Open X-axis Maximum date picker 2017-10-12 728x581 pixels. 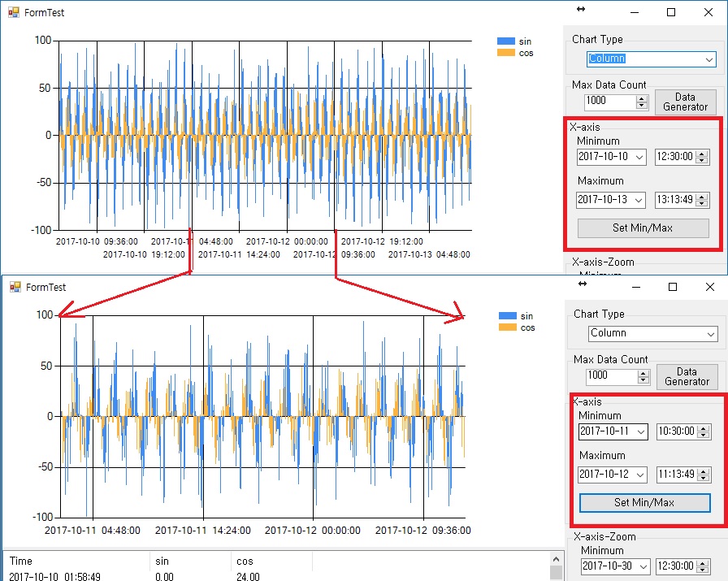click(x=640, y=475)
